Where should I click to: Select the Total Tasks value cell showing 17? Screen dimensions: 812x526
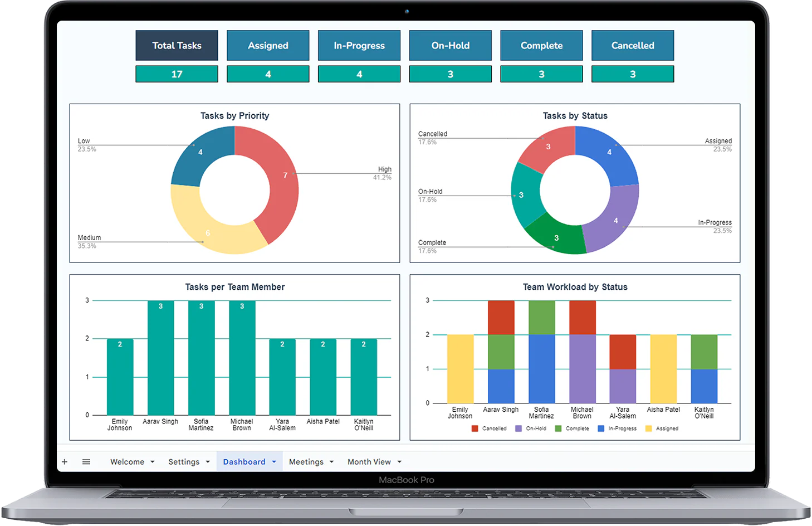click(x=177, y=74)
